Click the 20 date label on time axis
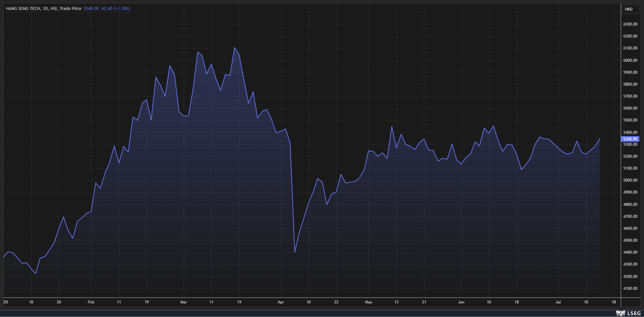 click(x=59, y=302)
